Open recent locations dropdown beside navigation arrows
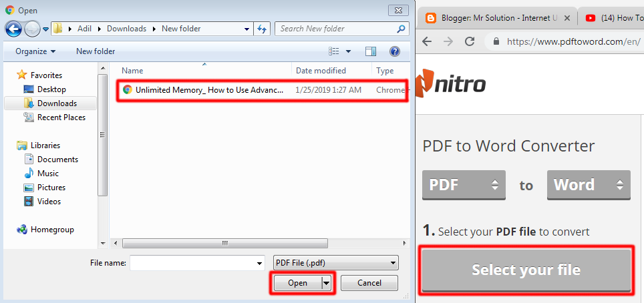 pyautogui.click(x=45, y=29)
